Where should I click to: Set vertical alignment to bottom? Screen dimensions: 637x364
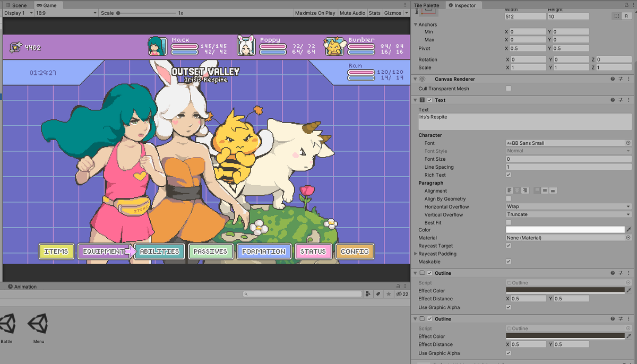pos(553,191)
